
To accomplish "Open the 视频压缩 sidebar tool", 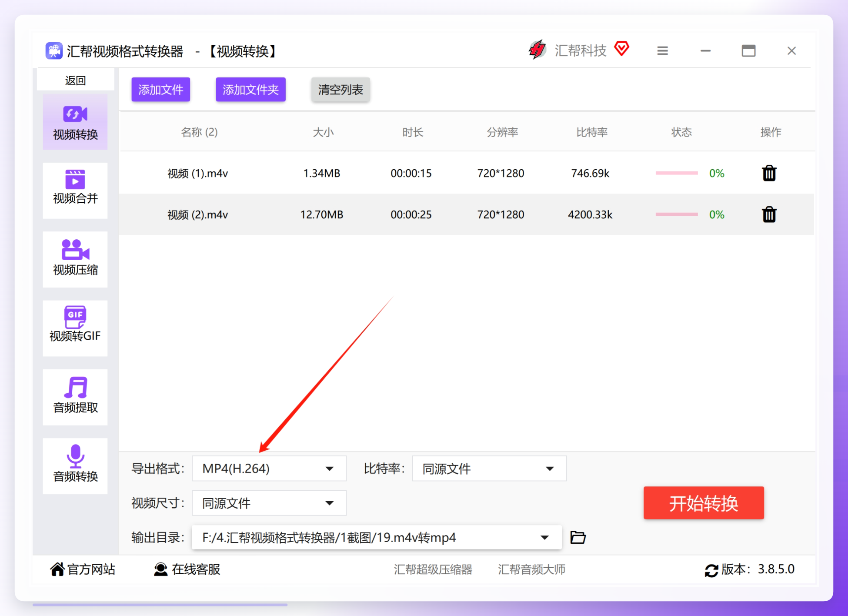I will coord(75,259).
